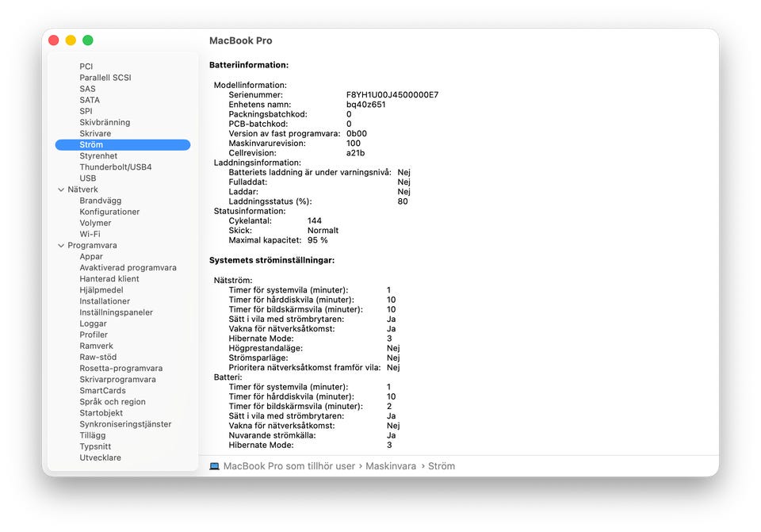Select Profiler in the sidebar

[94, 335]
